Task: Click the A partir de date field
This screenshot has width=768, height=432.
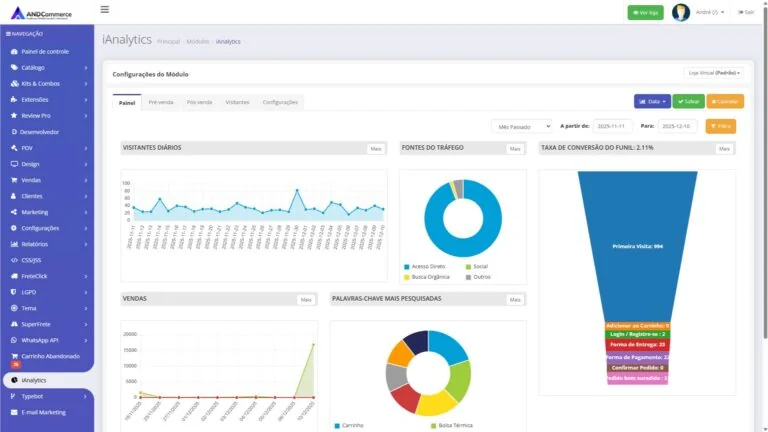Action: 612,126
